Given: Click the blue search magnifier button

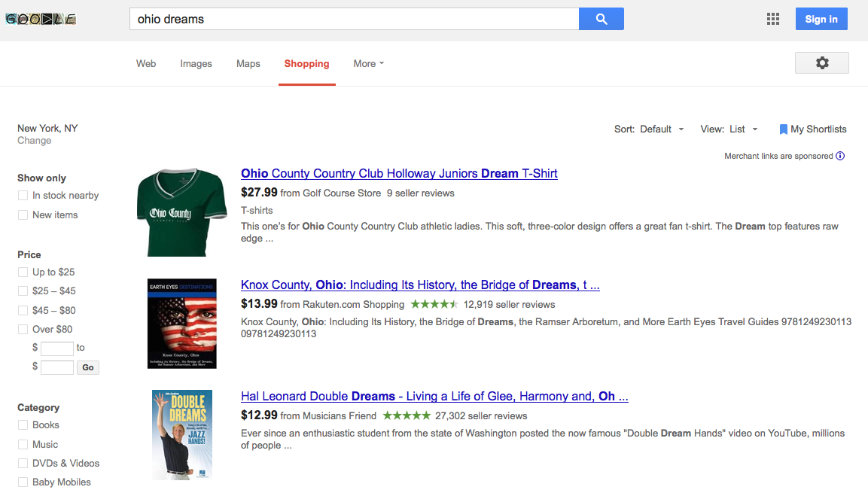Looking at the screenshot, I should 602,19.
